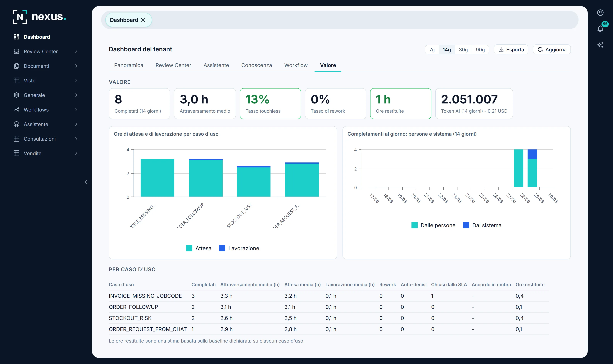Image resolution: width=613 pixels, height=364 pixels.
Task: Close the Dashboard tab chip
Action: [143, 20]
